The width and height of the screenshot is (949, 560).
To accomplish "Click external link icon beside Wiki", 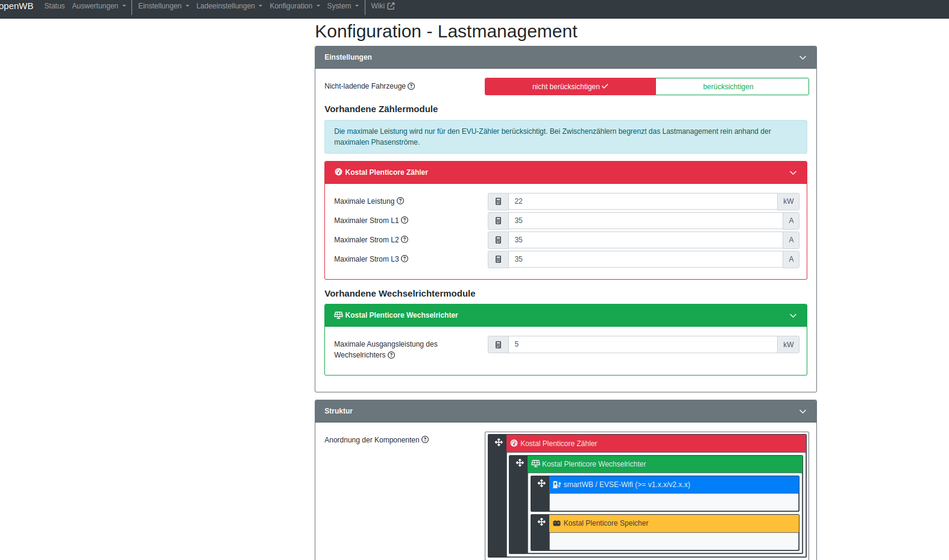I will [x=391, y=6].
